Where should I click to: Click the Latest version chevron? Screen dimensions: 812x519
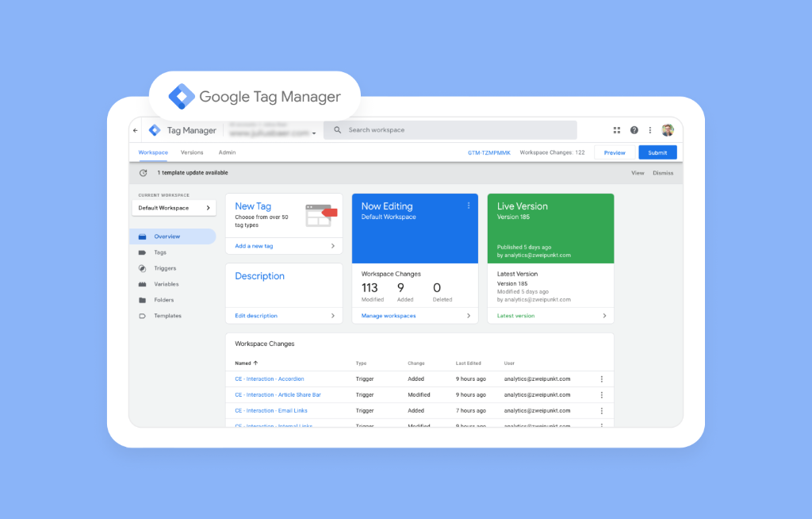(604, 316)
